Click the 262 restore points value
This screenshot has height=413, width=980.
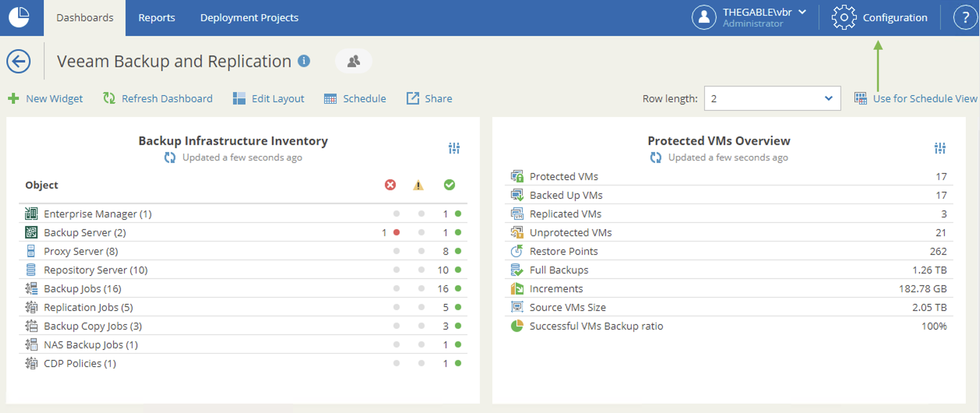938,251
